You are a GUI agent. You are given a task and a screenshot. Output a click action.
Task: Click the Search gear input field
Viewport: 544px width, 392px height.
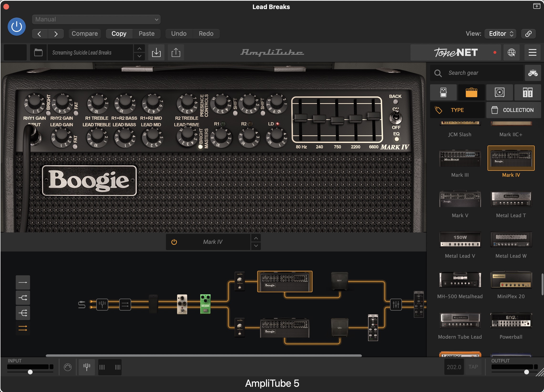pos(477,73)
